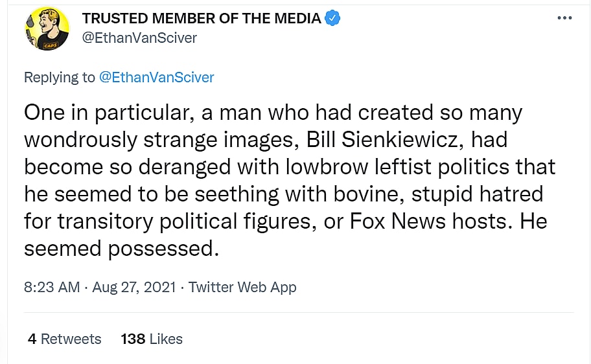Follow the blue @EthanVanSciver mention in Replying to
This screenshot has height=364, width=591.
156,78
